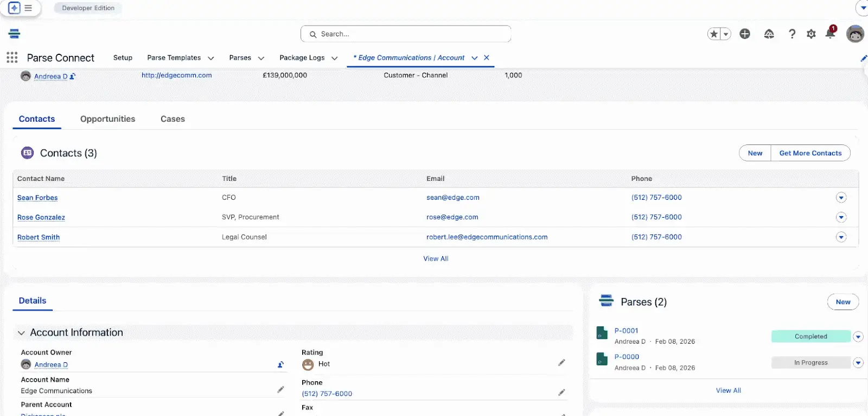Close the Edge Communications account tab

(x=487, y=58)
